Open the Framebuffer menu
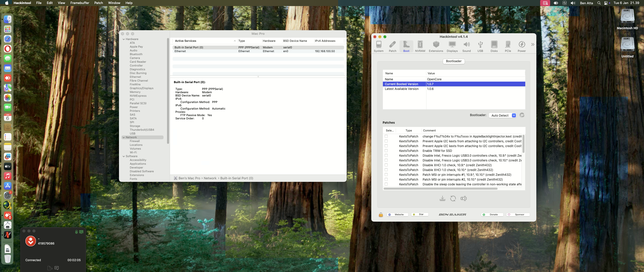This screenshot has width=644, height=272. 80,3
